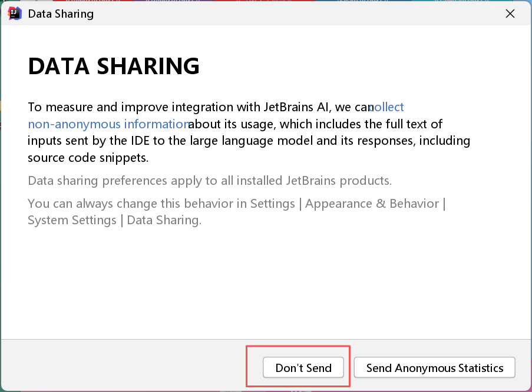Close the Data Sharing dialog
Screen dimensions: 532x392
[510, 14]
